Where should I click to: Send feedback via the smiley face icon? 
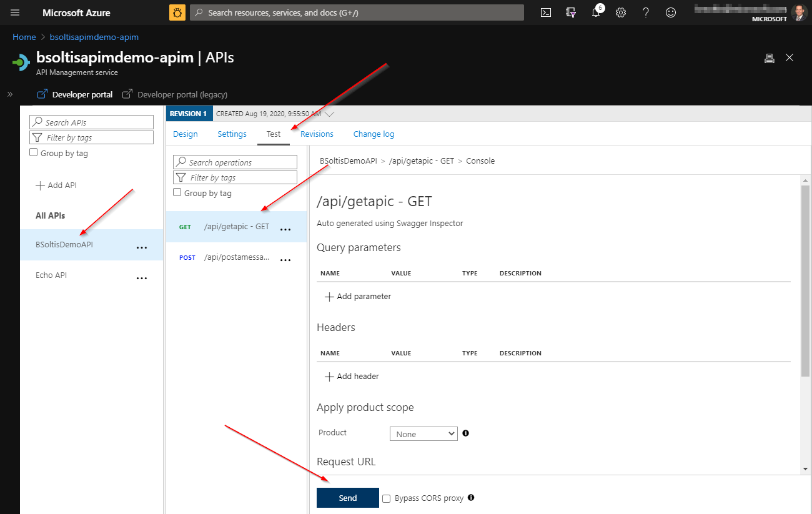pyautogui.click(x=670, y=12)
